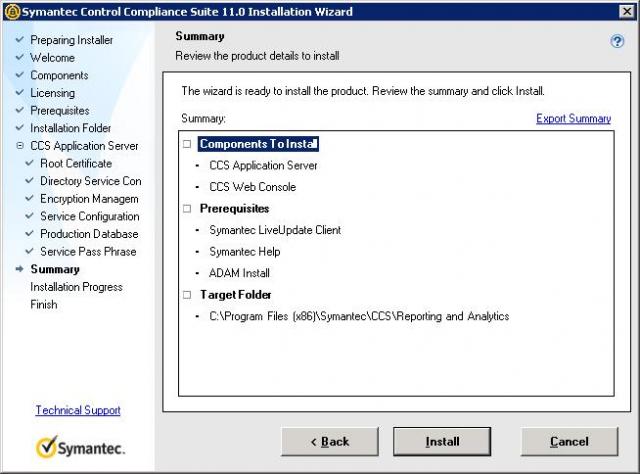This screenshot has height=474, width=640.
Task: Select the Root Certificate sub-step
Action: tap(76, 163)
